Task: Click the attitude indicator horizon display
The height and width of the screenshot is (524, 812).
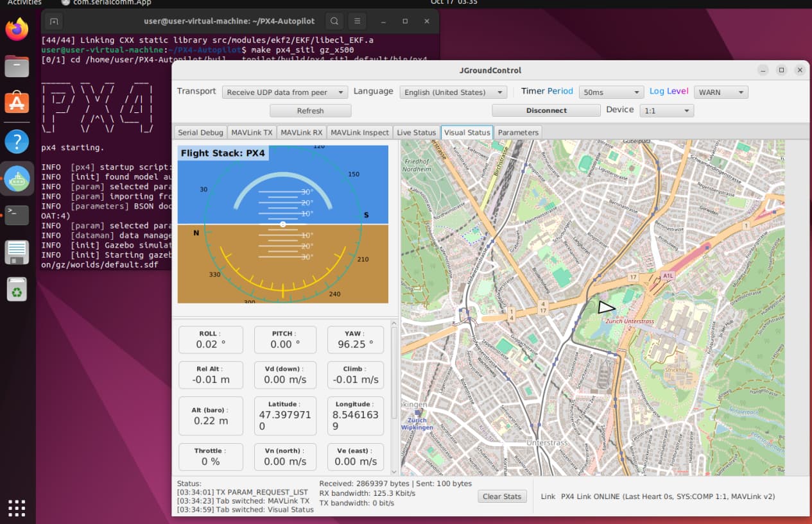Action: click(x=282, y=224)
